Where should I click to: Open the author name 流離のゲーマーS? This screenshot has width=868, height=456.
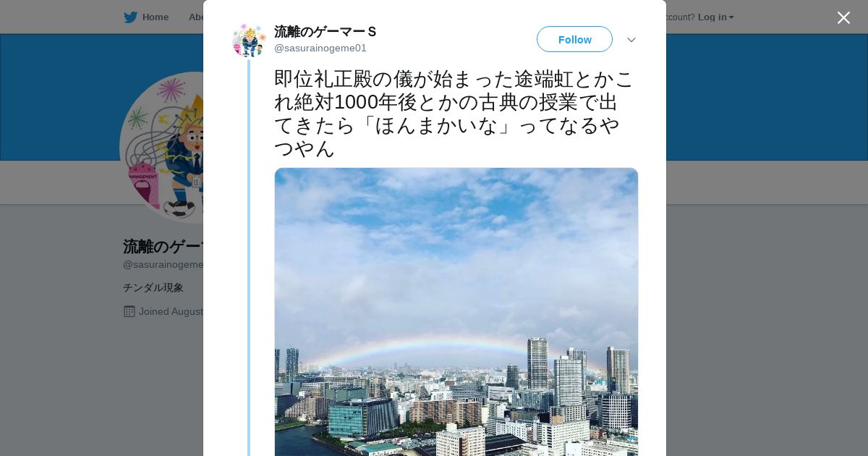point(325,32)
